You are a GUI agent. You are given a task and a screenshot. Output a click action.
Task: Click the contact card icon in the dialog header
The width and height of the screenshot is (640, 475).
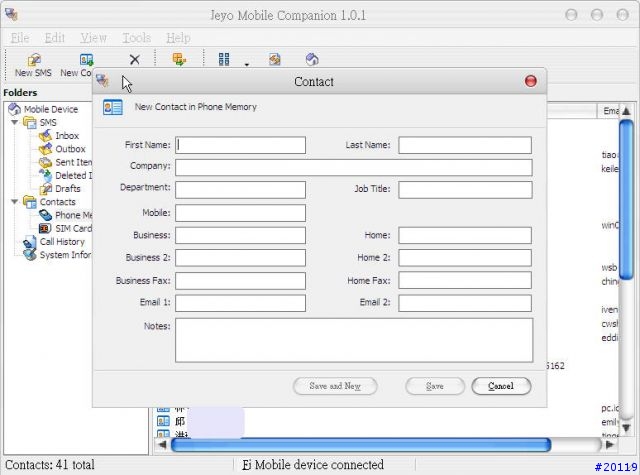click(113, 107)
